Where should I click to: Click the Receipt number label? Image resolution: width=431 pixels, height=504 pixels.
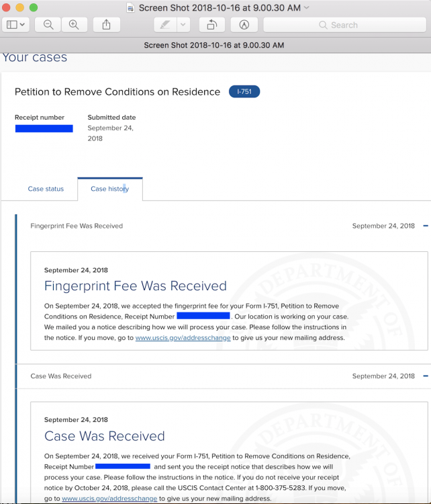click(40, 118)
